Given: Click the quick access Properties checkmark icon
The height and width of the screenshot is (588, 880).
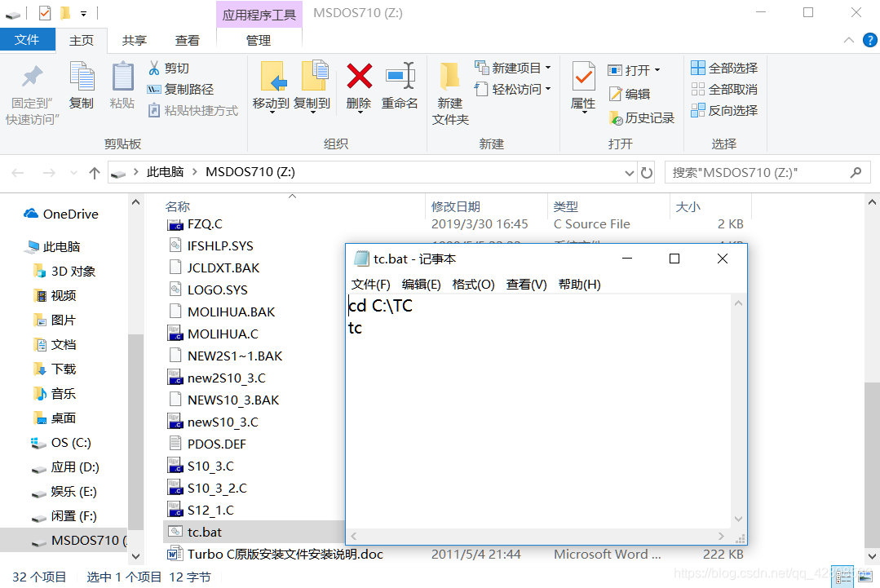Looking at the screenshot, I should (45, 12).
